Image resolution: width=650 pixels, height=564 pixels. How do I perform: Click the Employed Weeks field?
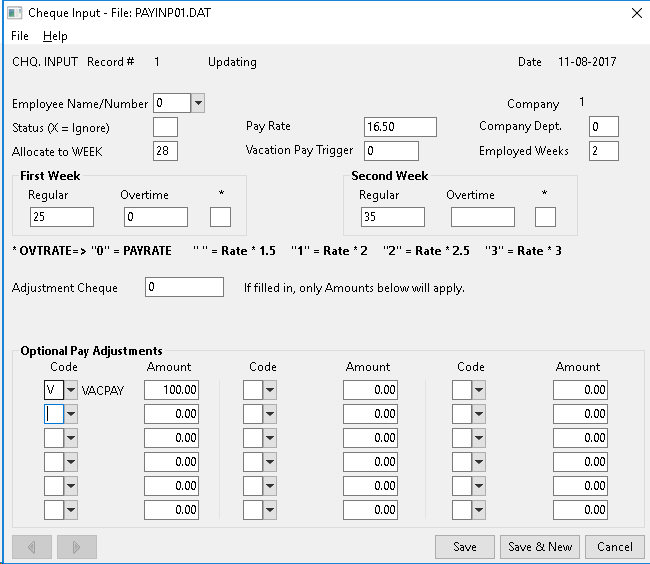click(x=604, y=151)
